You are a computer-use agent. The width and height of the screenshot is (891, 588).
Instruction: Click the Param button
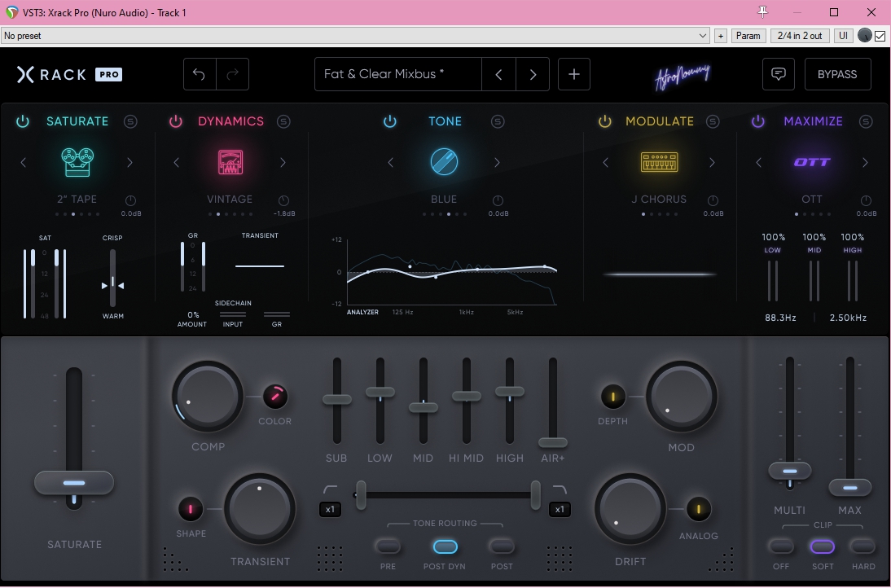tap(748, 36)
